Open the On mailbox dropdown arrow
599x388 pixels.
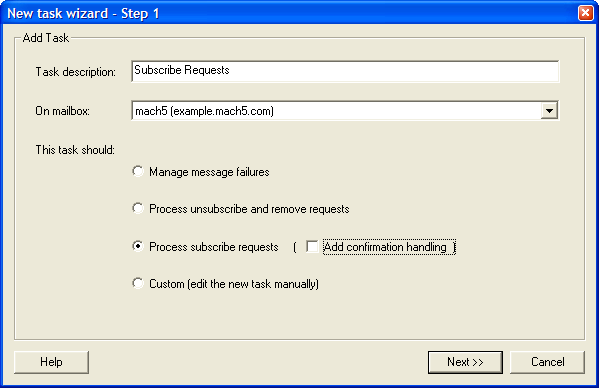[x=549, y=111]
